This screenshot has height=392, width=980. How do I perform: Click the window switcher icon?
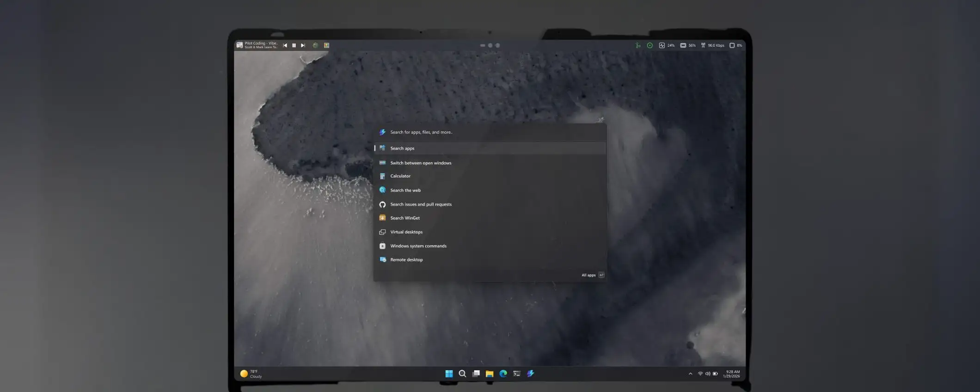(382, 163)
